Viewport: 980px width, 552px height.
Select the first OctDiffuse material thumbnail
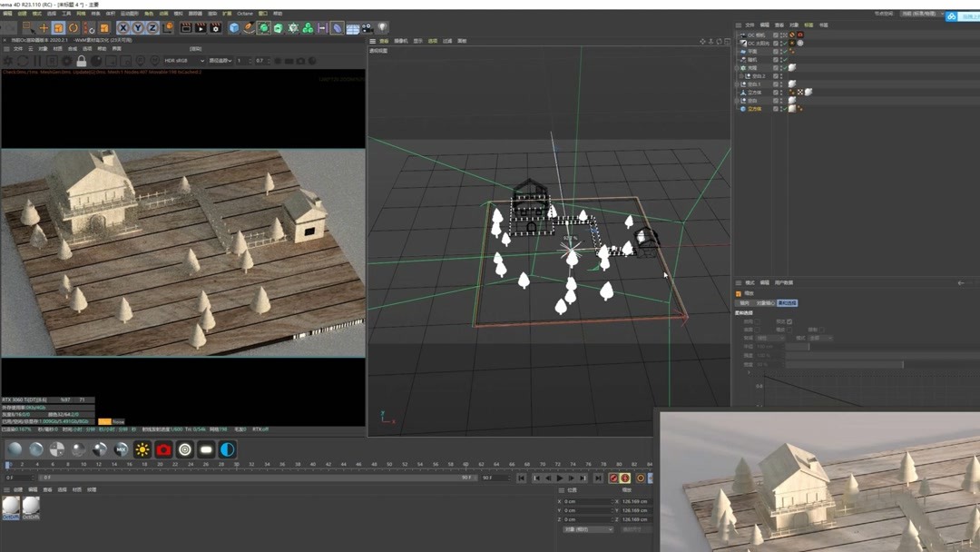[x=11, y=506]
